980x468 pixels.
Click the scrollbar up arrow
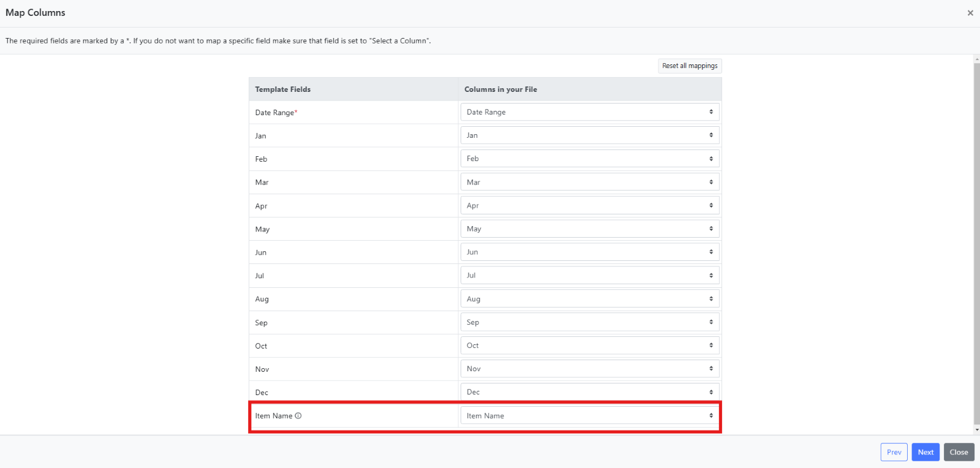point(977,58)
